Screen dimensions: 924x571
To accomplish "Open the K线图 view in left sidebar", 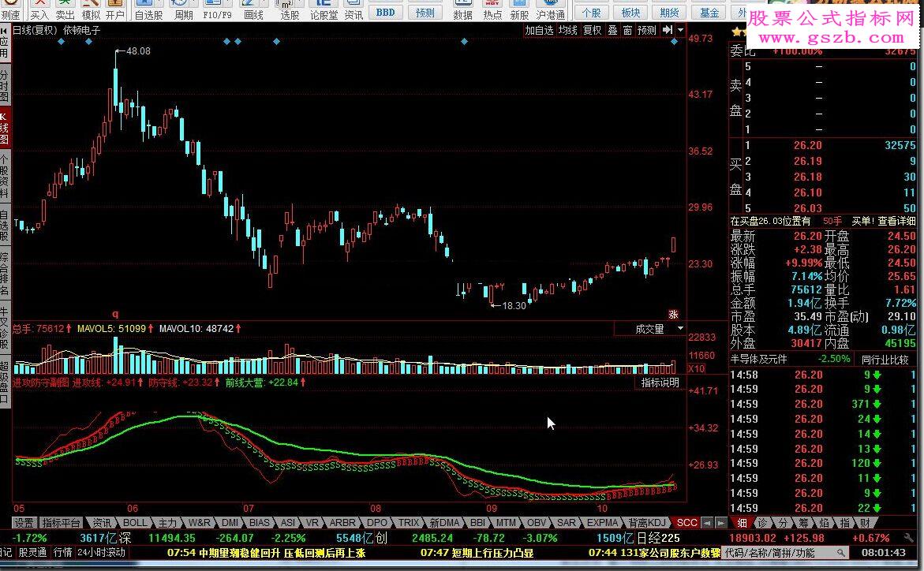I will tap(4, 129).
